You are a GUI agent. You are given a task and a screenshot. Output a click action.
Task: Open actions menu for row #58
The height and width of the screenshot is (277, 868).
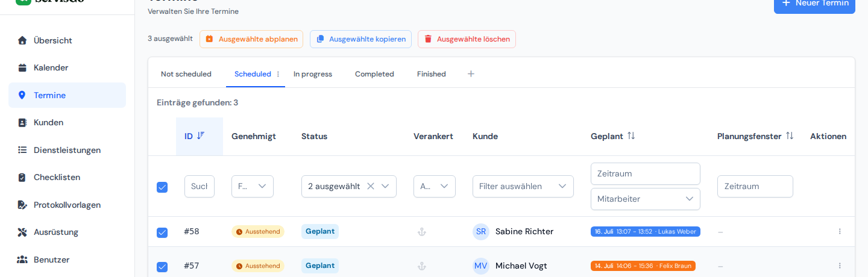click(840, 231)
